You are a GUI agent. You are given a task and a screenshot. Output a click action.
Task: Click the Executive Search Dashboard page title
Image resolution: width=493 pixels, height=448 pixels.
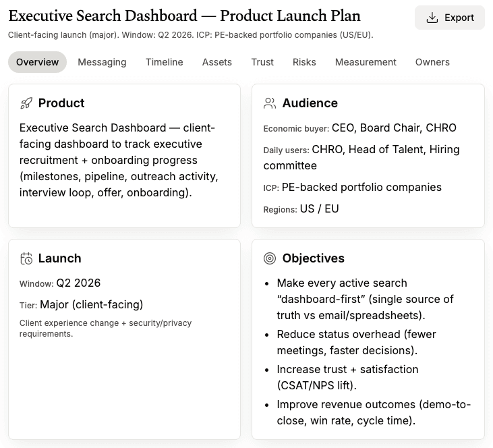tap(184, 16)
